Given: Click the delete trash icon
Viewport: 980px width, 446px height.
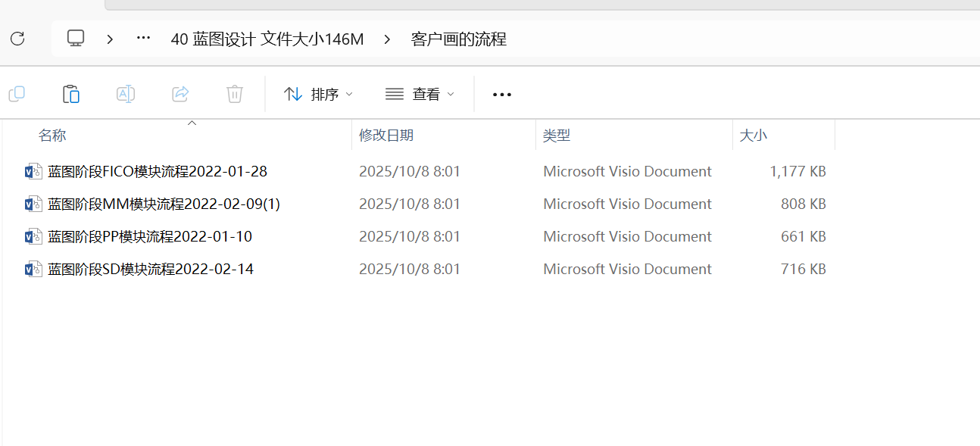Looking at the screenshot, I should [235, 94].
